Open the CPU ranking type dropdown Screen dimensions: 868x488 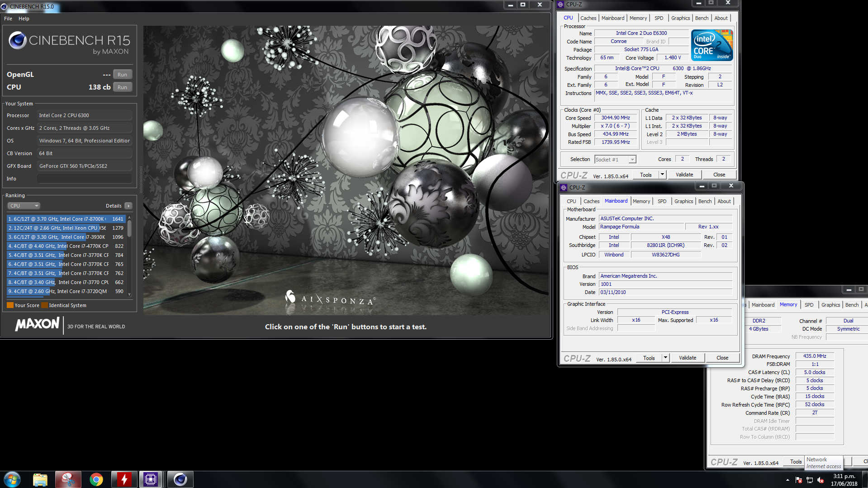tap(24, 206)
